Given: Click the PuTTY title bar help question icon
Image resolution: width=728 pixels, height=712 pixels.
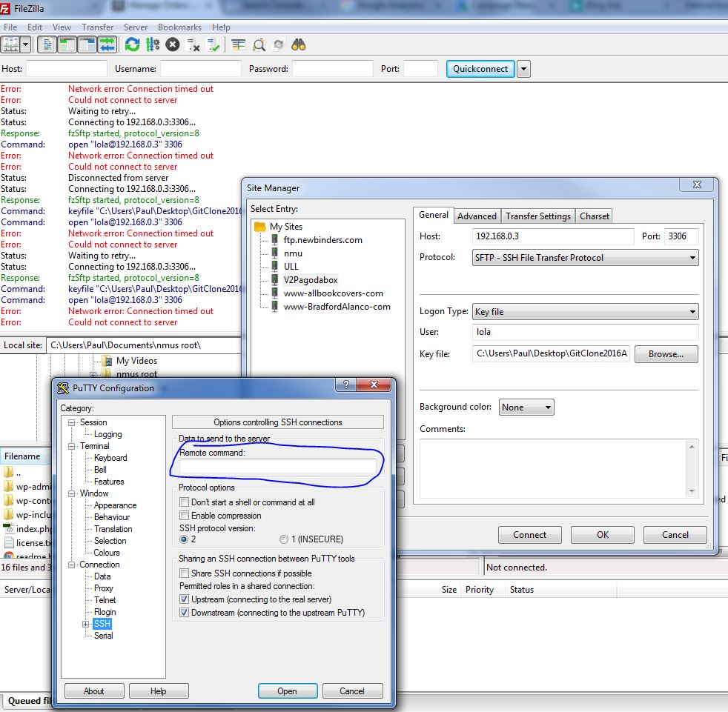Looking at the screenshot, I should [345, 385].
